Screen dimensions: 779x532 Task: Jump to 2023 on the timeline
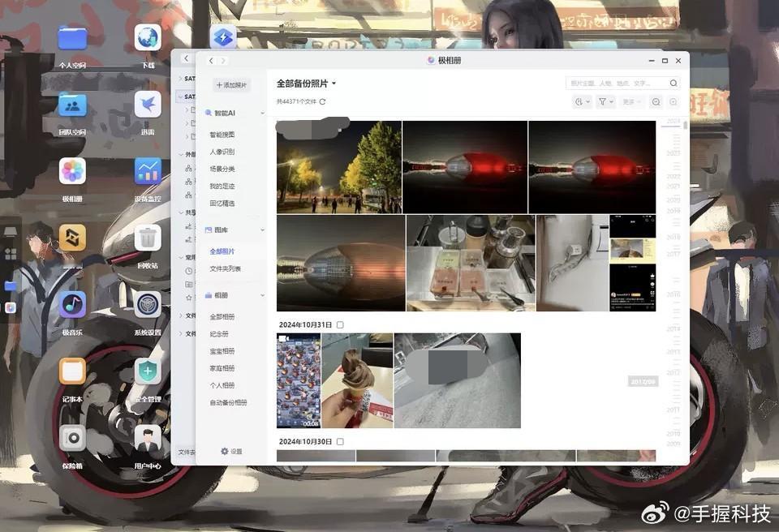[x=674, y=153]
